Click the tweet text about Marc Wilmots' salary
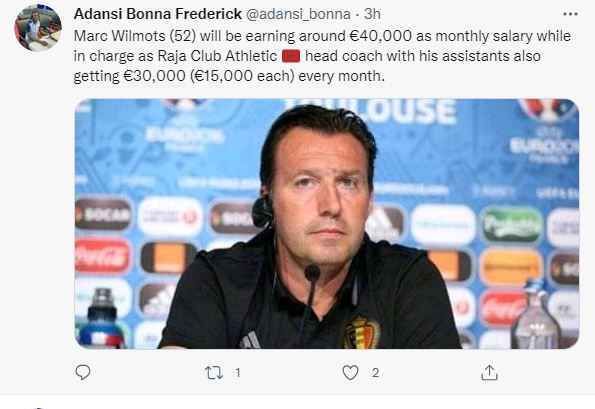 tap(323, 56)
